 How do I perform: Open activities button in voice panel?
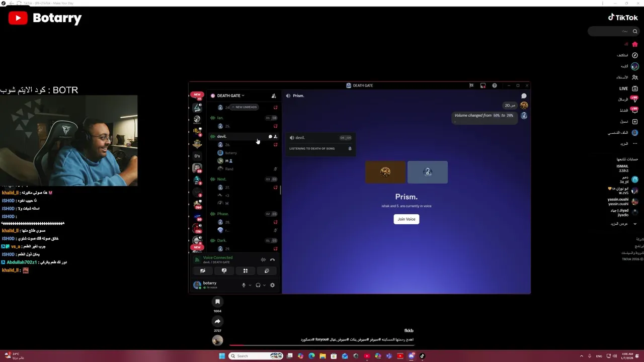(x=246, y=270)
